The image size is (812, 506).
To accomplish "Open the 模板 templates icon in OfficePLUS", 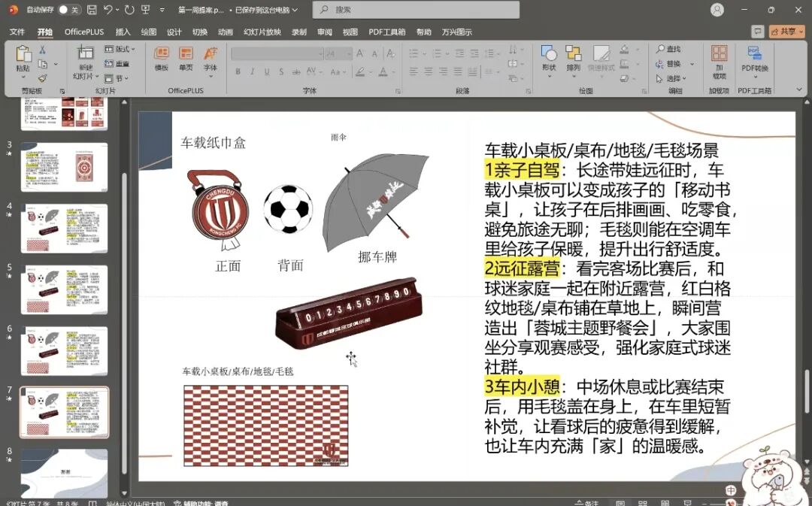I will 162,57.
